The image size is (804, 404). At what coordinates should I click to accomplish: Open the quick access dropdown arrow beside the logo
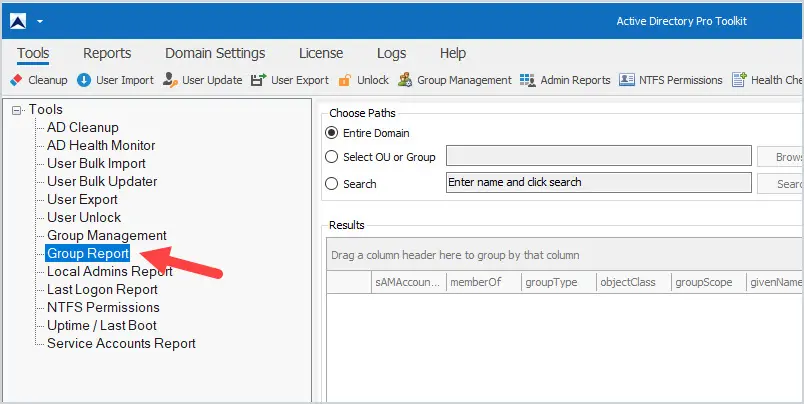tap(40, 22)
